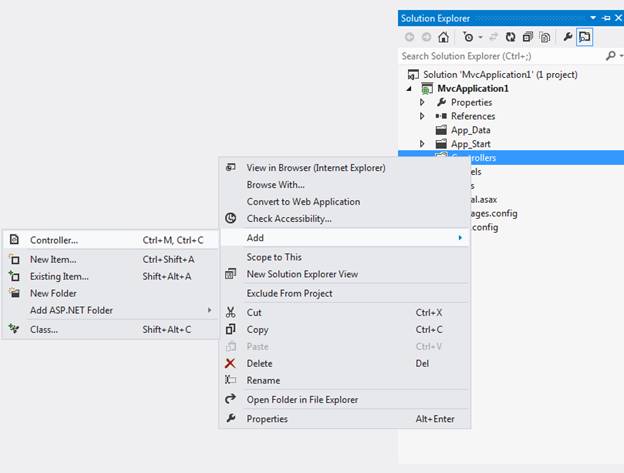This screenshot has height=473, width=624.
Task: Open Properties via the toolbar wrench icon
Action: click(567, 37)
